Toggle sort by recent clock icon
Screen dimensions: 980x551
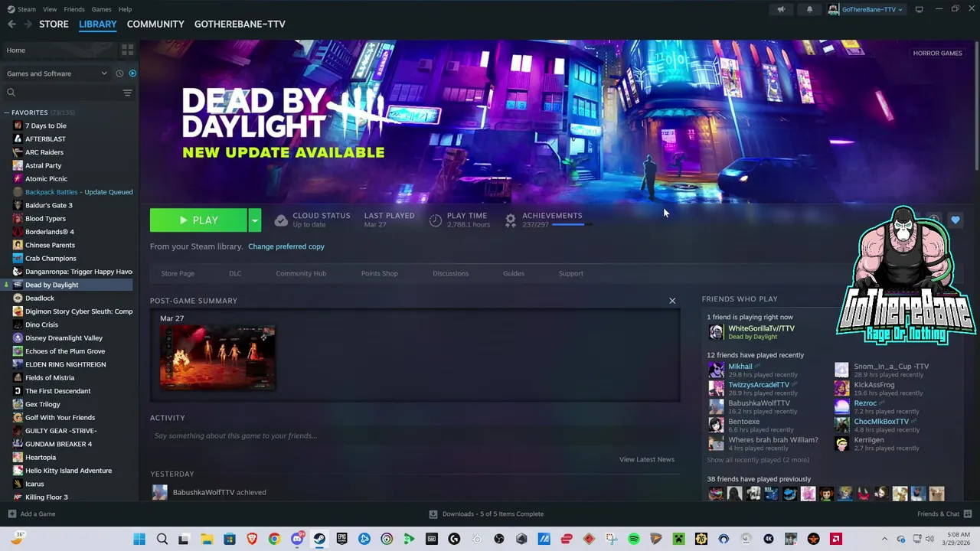tap(119, 73)
